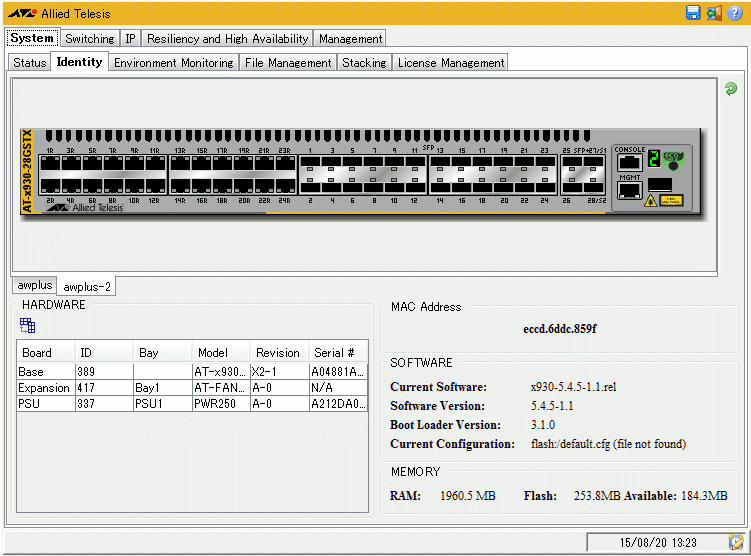The width and height of the screenshot is (751, 556).
Task: Select the Status sub-tab
Action: [30, 63]
